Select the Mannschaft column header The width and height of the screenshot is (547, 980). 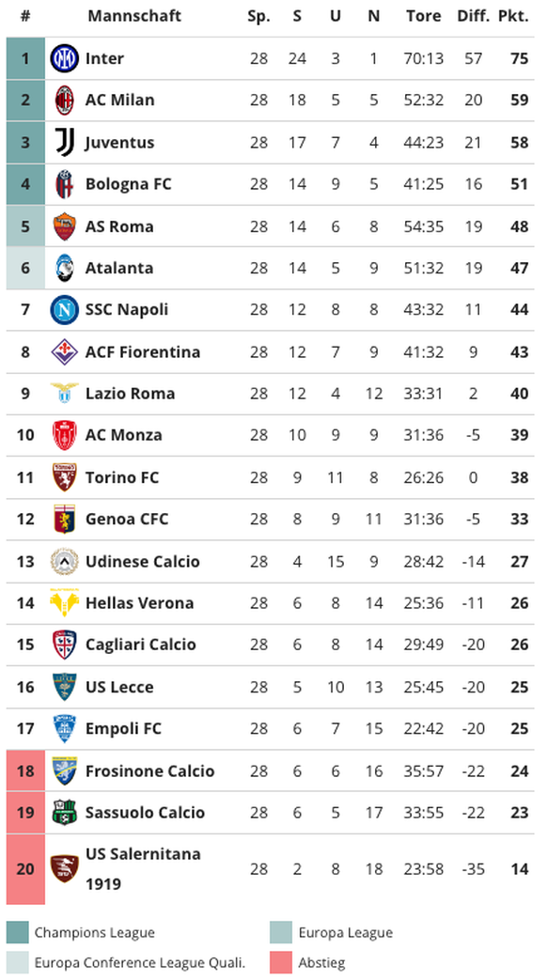134,16
